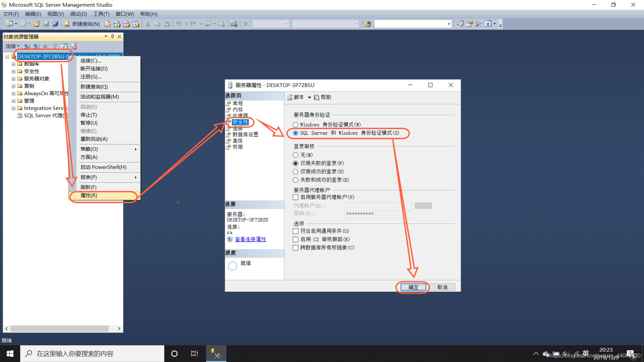
Task: Click the 取消 button
Action: 442,287
